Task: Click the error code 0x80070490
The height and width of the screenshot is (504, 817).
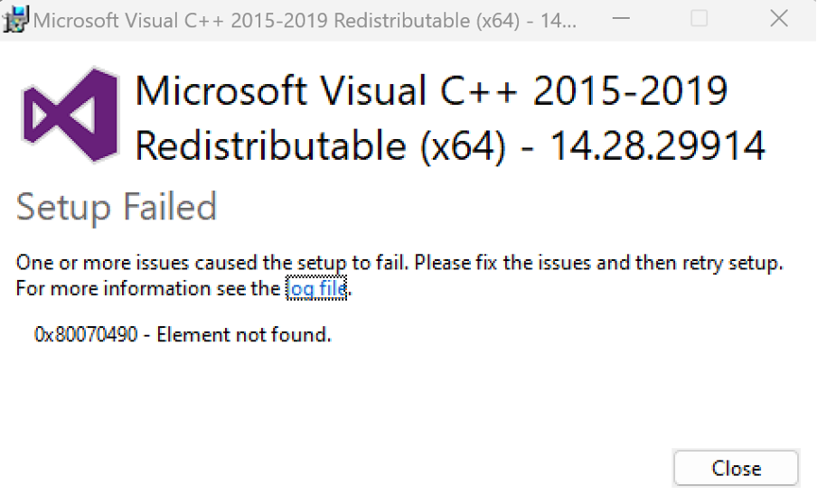Action: point(86,335)
